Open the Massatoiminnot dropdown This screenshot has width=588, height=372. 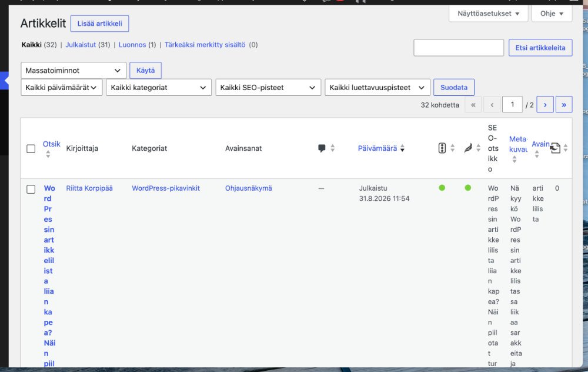pyautogui.click(x=73, y=71)
